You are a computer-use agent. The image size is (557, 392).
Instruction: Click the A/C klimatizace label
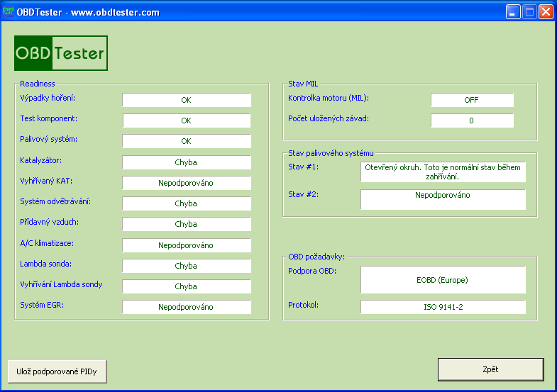(x=47, y=243)
